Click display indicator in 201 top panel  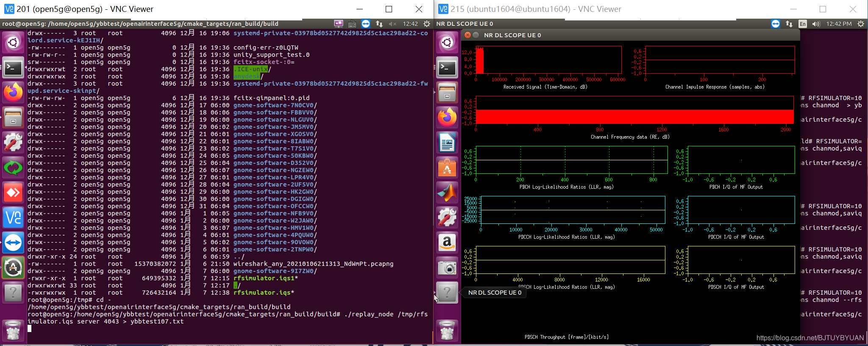pos(338,24)
